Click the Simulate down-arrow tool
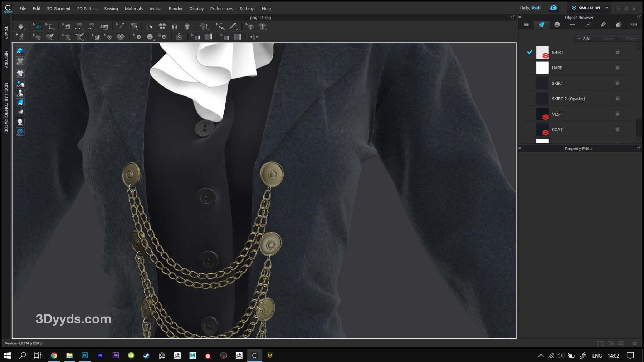Viewport: 644px width, 362px height. click(x=21, y=26)
